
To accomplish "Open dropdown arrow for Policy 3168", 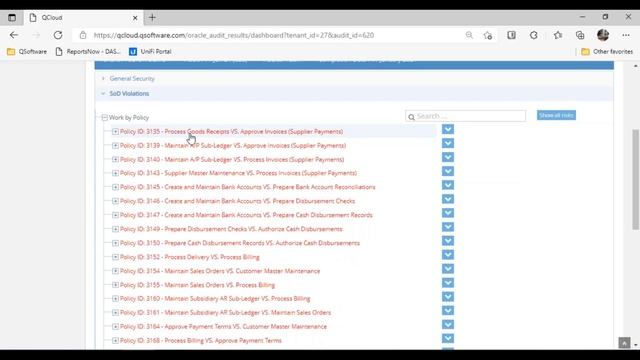I will 448,338.
